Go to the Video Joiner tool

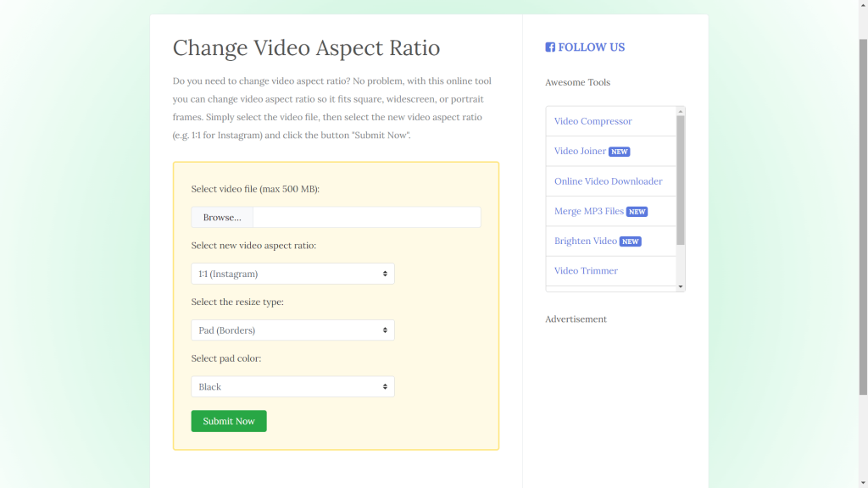click(x=580, y=151)
